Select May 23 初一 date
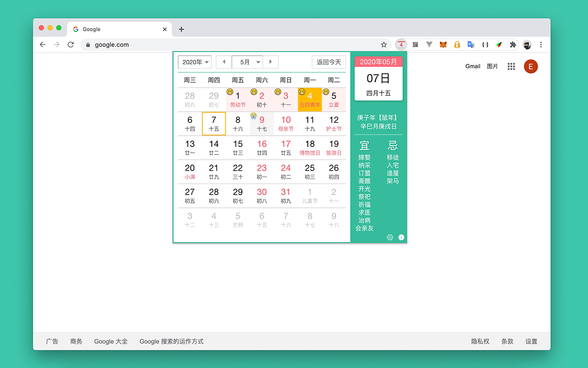This screenshot has width=588, height=368. (x=262, y=172)
